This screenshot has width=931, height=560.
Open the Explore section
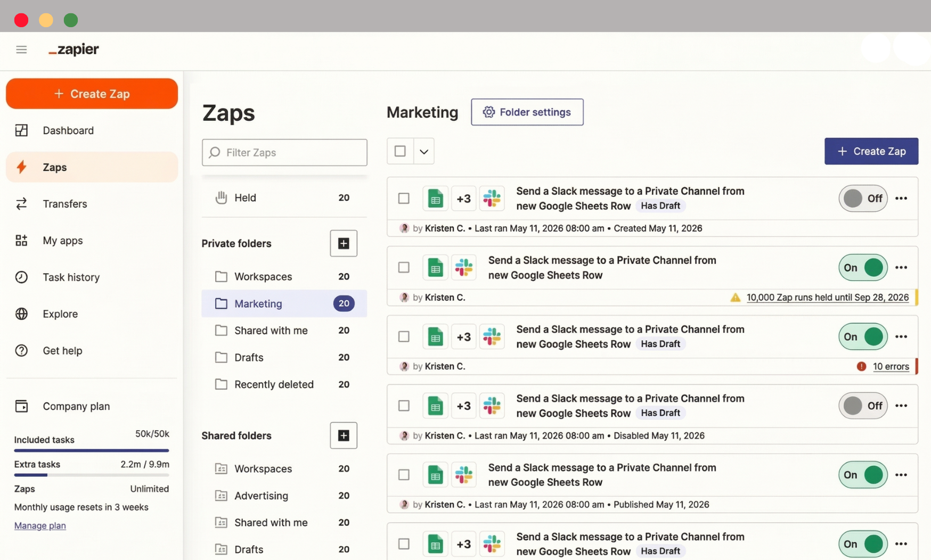pos(60,314)
